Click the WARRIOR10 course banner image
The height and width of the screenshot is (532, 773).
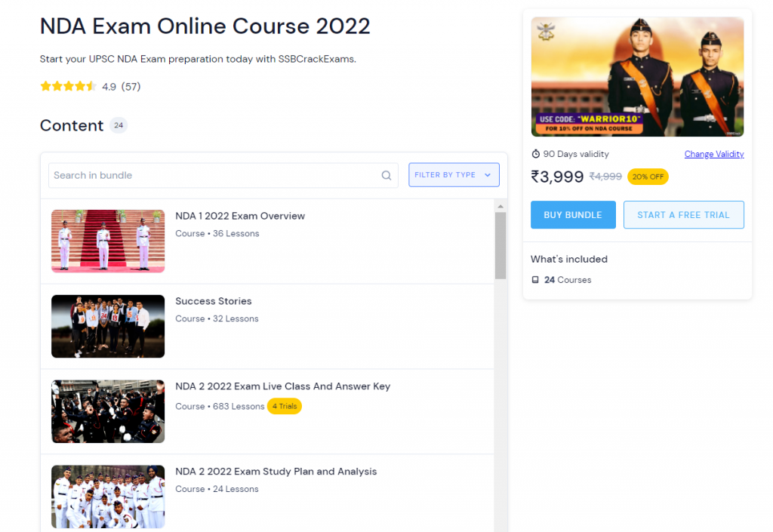(637, 77)
